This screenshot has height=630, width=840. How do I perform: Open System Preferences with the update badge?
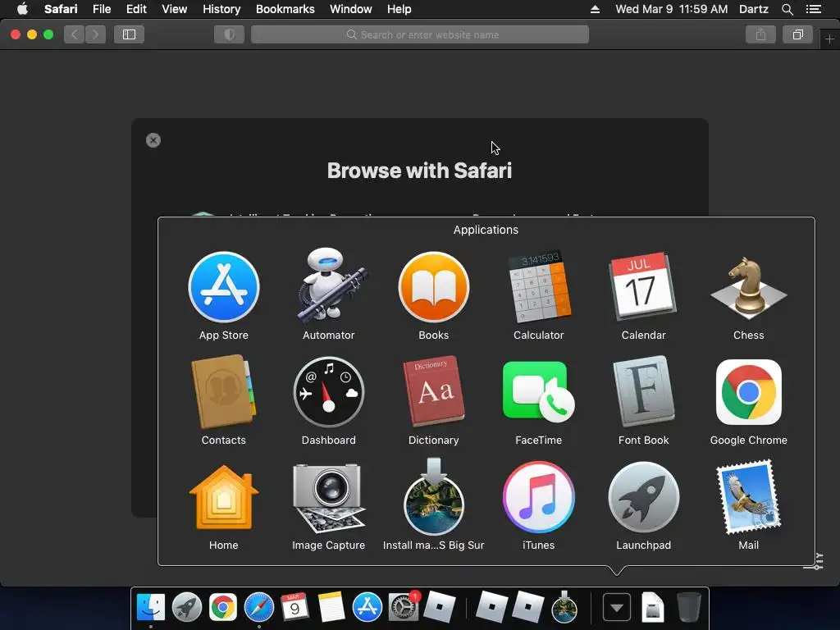[404, 607]
